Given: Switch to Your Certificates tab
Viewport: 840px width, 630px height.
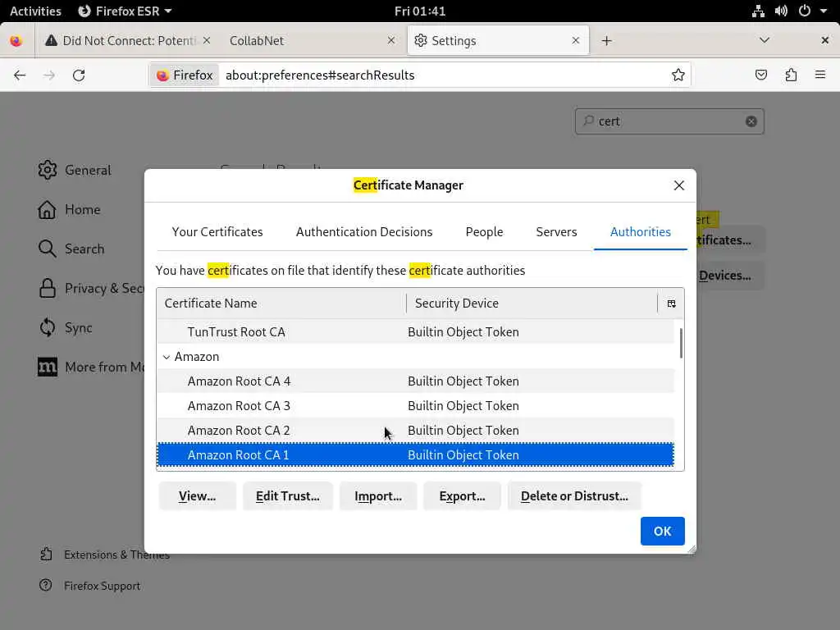Looking at the screenshot, I should click(x=217, y=232).
